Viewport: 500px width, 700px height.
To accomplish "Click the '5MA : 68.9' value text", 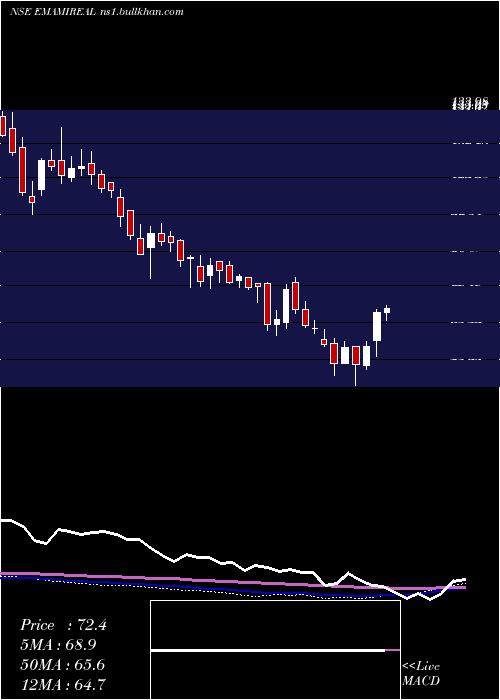I will pyautogui.click(x=58, y=645).
